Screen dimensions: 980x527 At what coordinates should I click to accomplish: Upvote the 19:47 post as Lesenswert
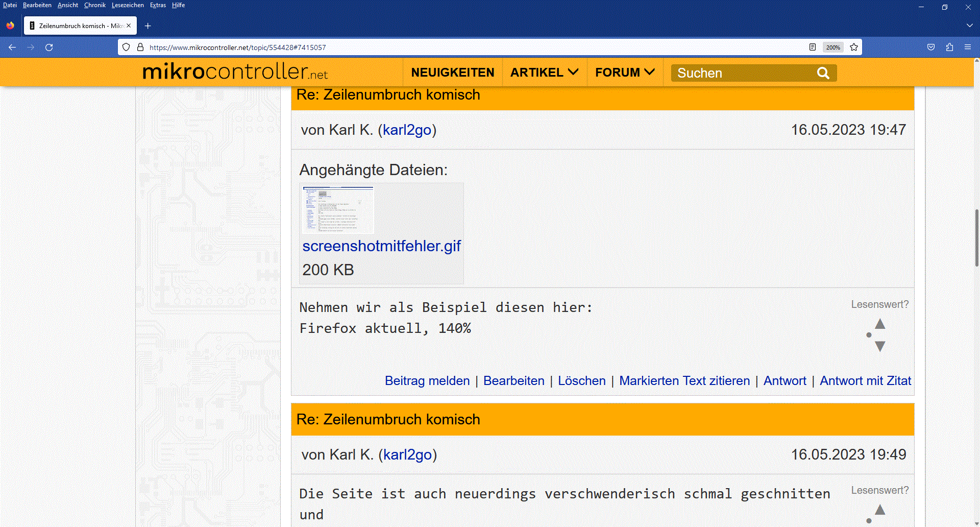click(880, 324)
